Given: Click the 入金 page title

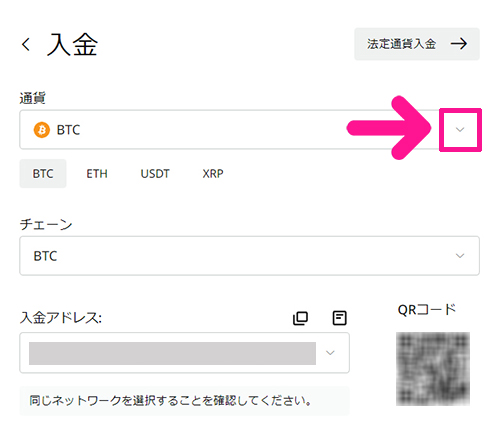Looking at the screenshot, I should click(72, 44).
